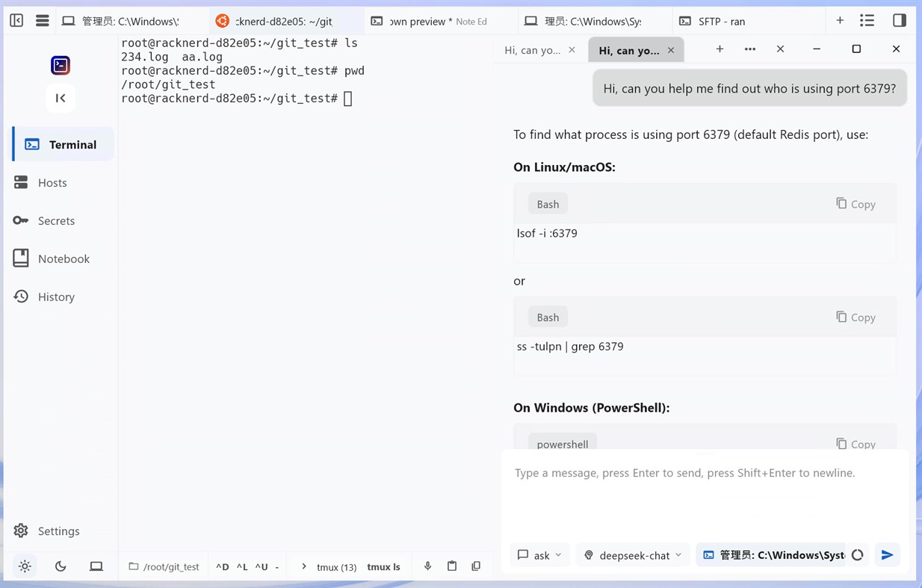Open the chat panel three-dot more menu
The height and width of the screenshot is (588, 922).
[750, 49]
